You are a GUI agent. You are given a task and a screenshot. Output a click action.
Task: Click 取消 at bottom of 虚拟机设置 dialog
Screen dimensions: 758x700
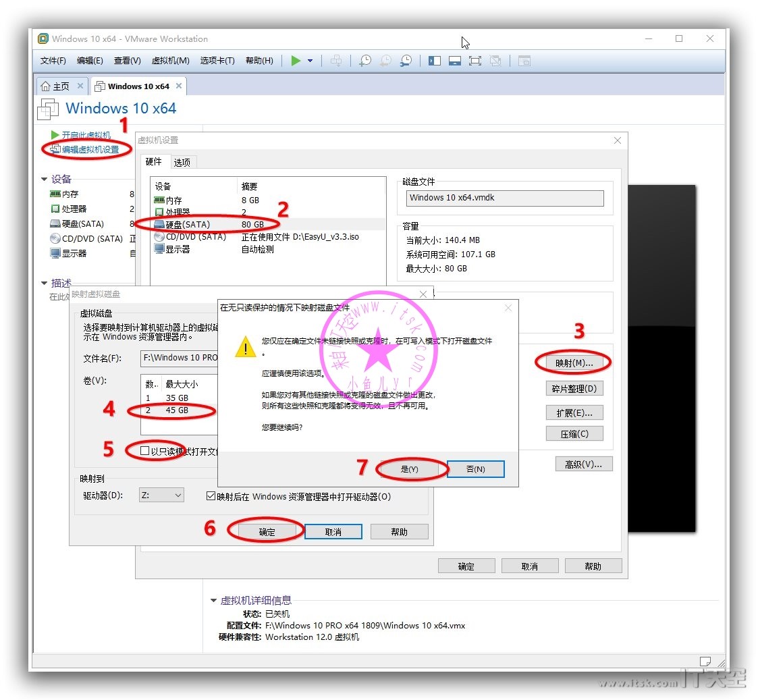(x=530, y=566)
